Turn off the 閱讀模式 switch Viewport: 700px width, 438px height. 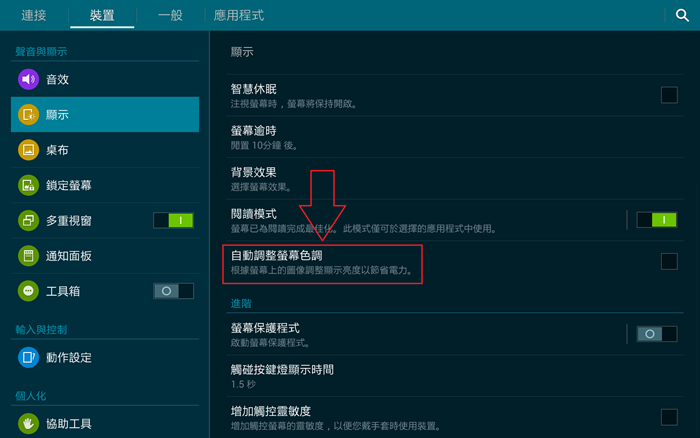click(x=657, y=220)
